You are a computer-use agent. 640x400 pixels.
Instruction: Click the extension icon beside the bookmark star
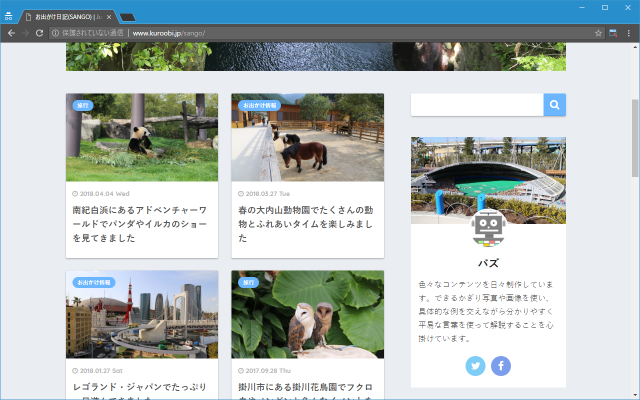click(613, 33)
